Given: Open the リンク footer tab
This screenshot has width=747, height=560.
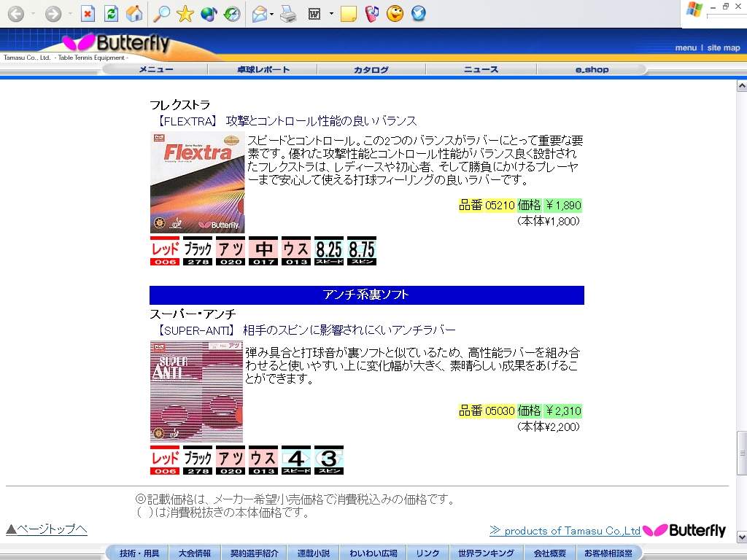Looking at the screenshot, I should (427, 553).
